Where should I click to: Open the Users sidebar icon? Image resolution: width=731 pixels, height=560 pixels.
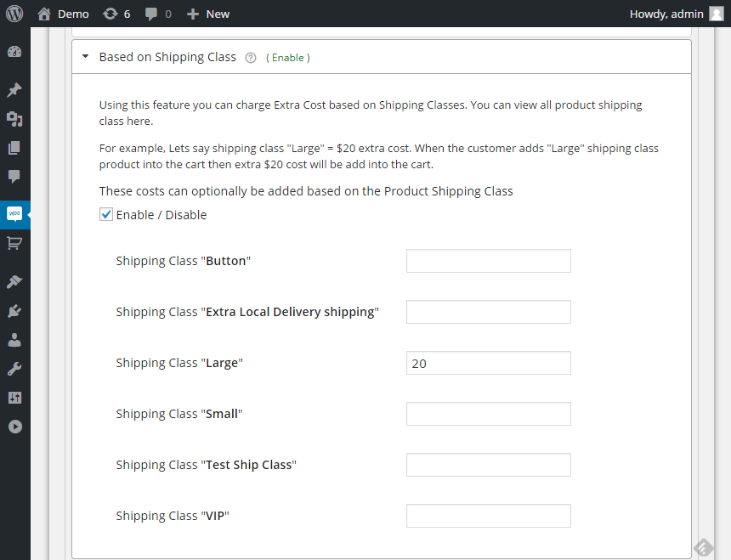[14, 340]
